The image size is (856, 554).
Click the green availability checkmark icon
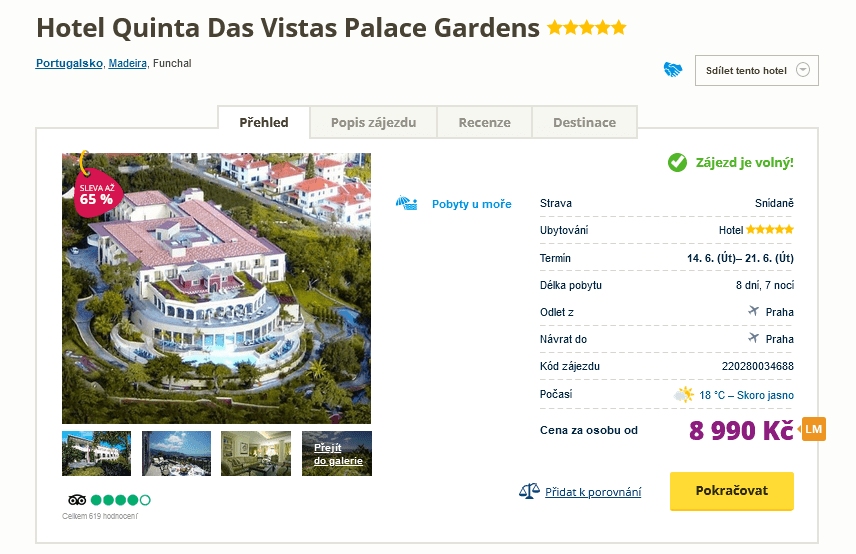[677, 162]
